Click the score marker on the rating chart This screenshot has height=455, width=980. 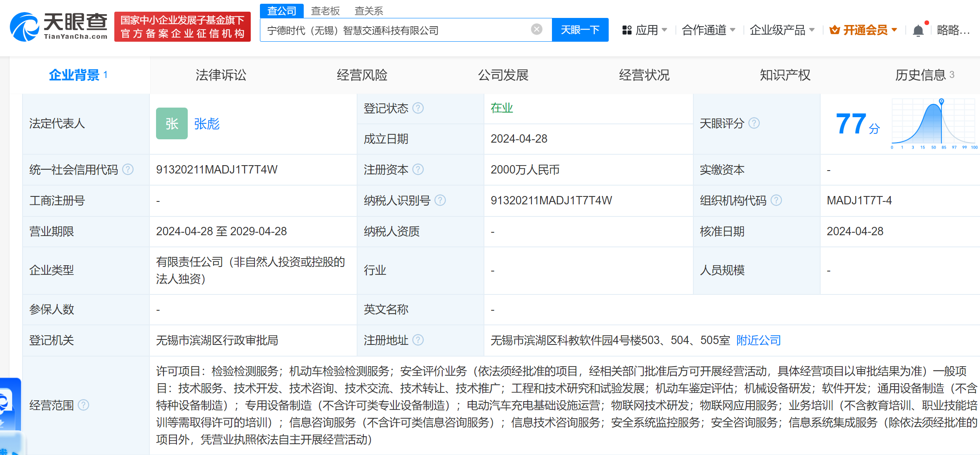[x=942, y=102]
